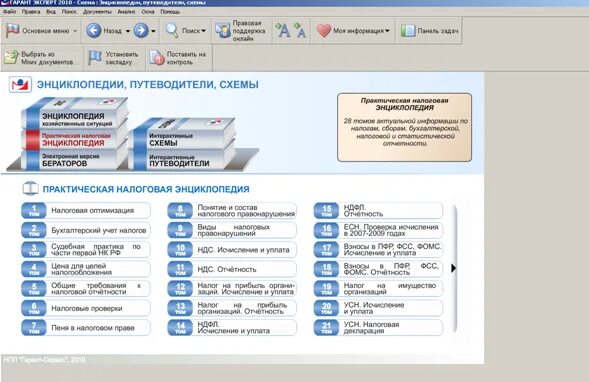Click the Garant logo next to heading
Viewport: 589px width, 382px height.
(x=20, y=85)
